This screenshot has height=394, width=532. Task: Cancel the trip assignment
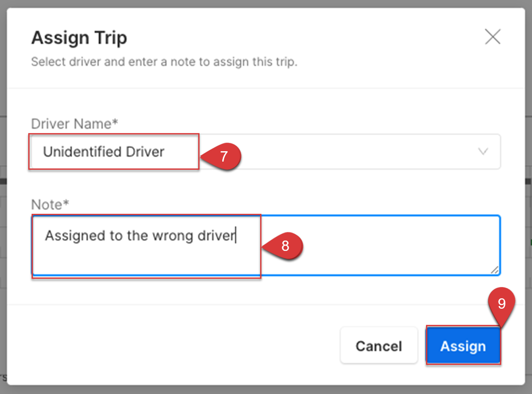tap(379, 345)
